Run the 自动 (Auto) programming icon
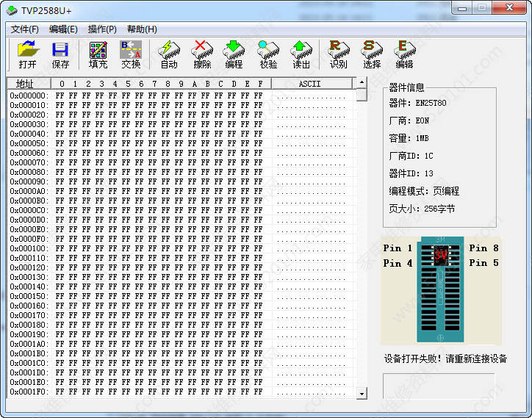 (169, 55)
